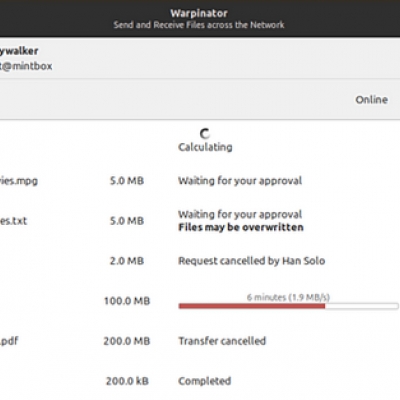400x400 pixels.
Task: Select the 2.0 MB cancelled request size
Action: click(x=127, y=261)
